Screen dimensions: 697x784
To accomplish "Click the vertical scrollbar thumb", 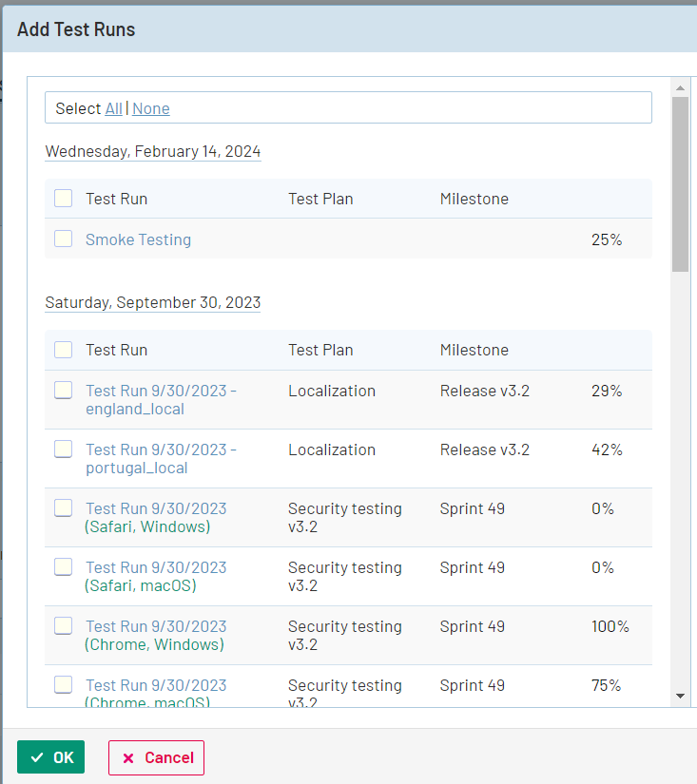I will pos(680,182).
